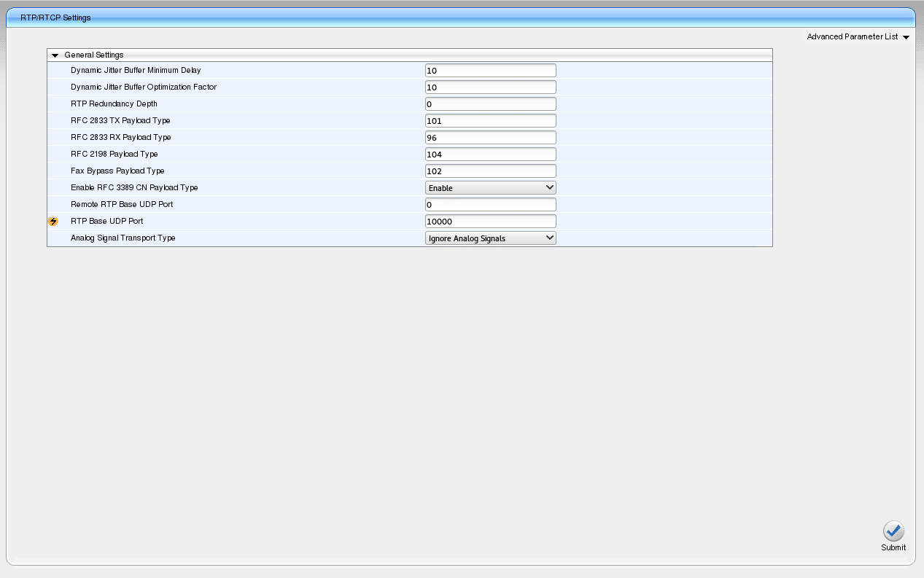The image size is (924, 578).
Task: Select the RTP Base UDP Port field
Action: 491,221
